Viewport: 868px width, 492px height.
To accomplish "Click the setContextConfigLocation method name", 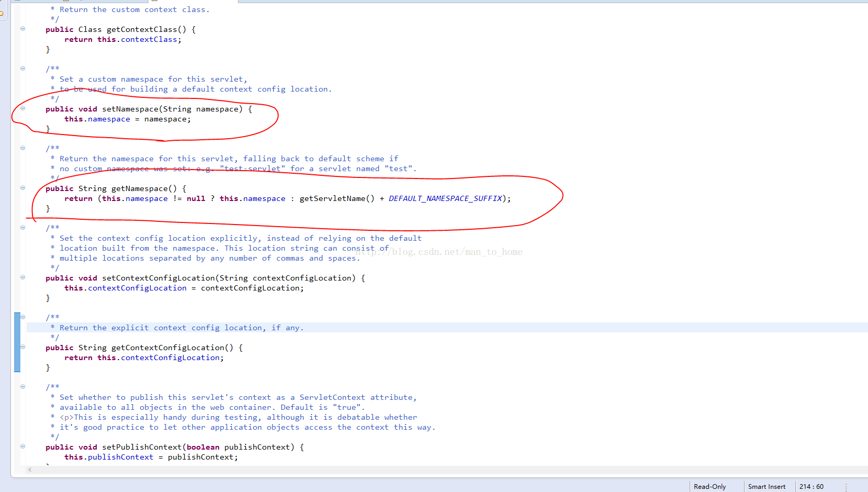I will click(158, 278).
